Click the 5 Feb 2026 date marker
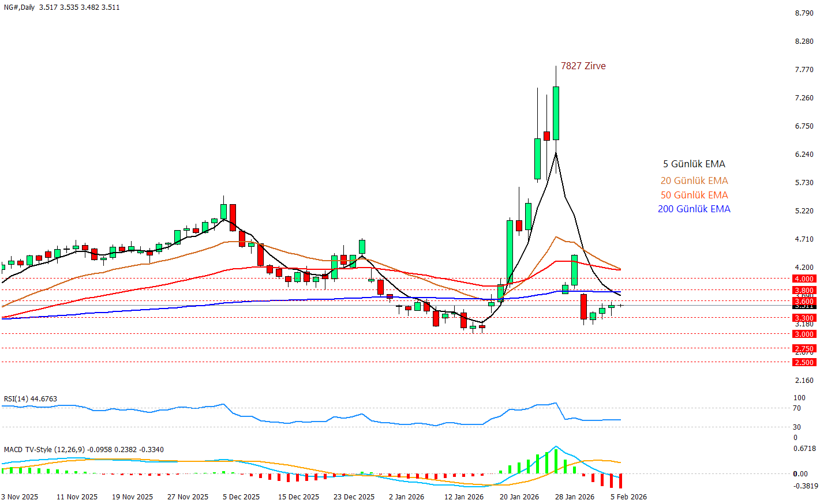The height and width of the screenshot is (504, 820). (628, 497)
